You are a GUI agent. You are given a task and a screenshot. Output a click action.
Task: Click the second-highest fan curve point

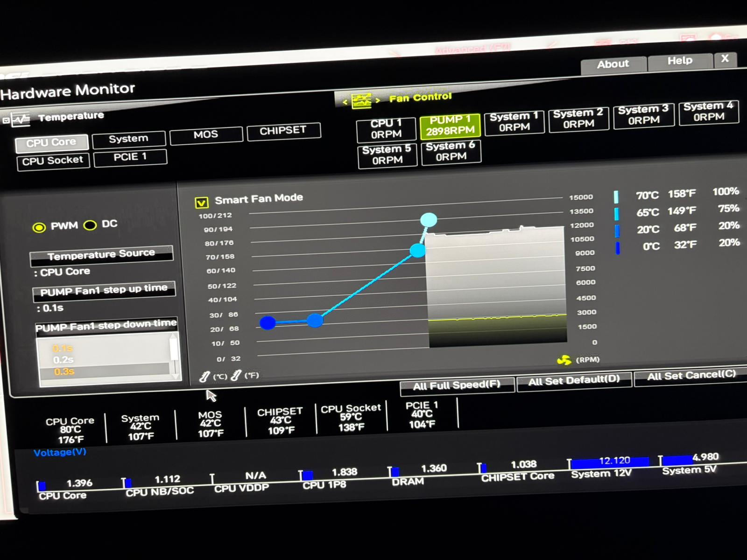(x=417, y=251)
